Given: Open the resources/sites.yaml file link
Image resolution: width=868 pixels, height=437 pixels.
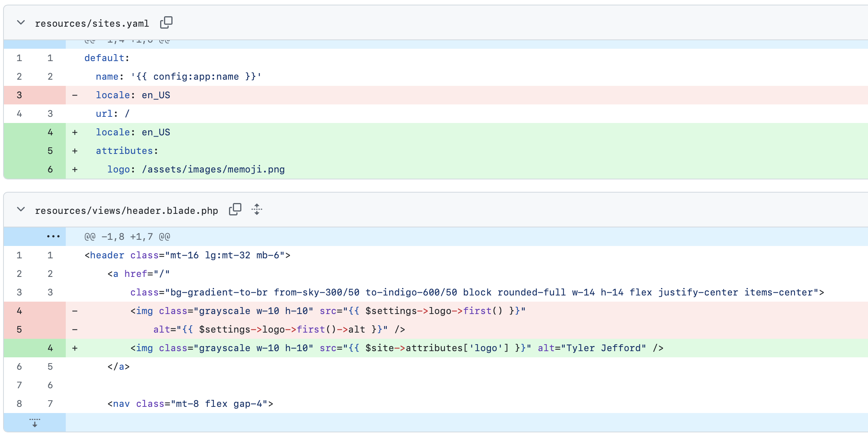Looking at the screenshot, I should [x=92, y=23].
